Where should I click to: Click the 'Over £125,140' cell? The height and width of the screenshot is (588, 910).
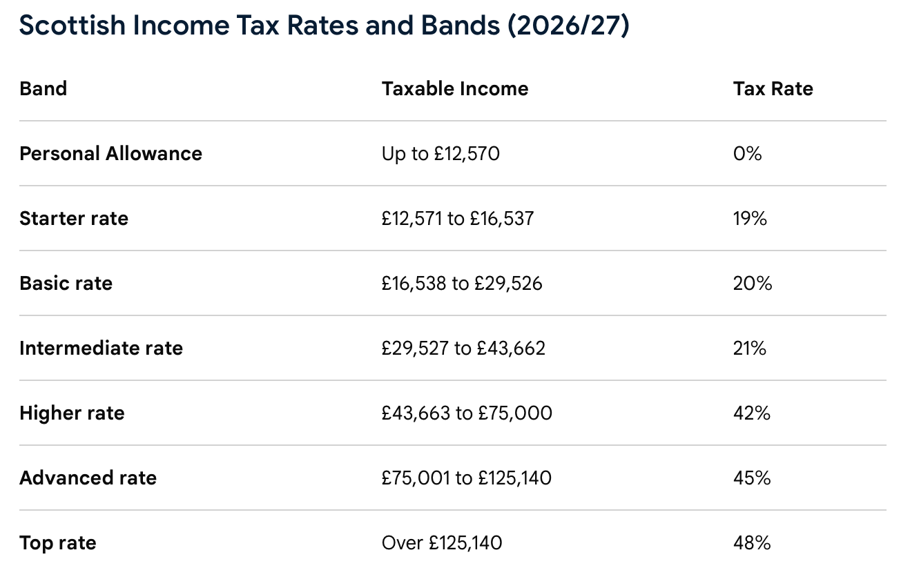coord(442,542)
